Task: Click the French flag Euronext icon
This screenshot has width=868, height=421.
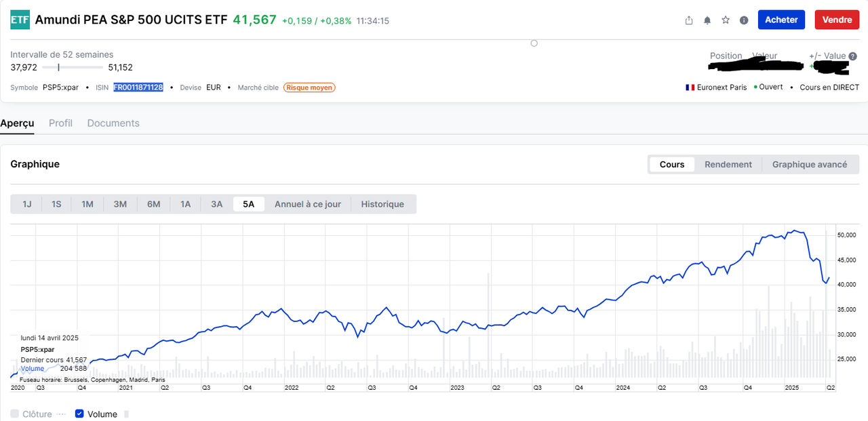Action: pyautogui.click(x=690, y=87)
